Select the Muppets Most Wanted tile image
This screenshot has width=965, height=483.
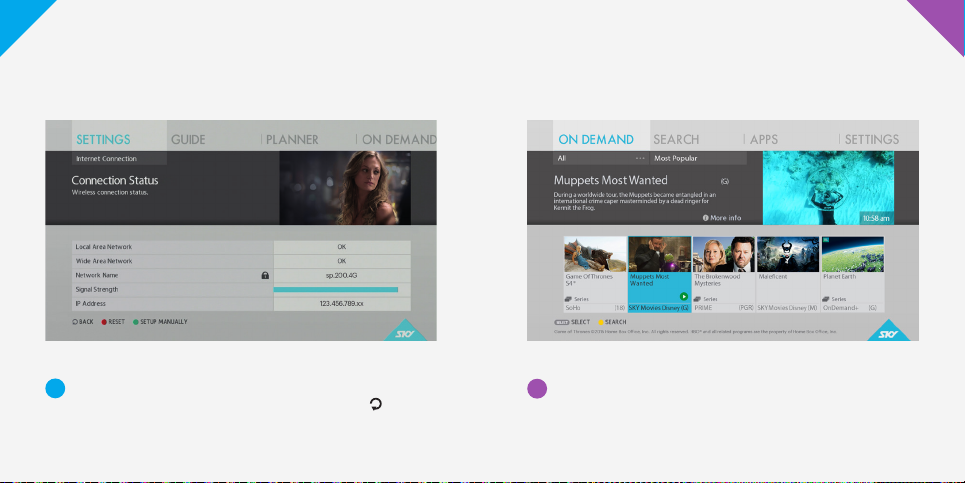(x=659, y=254)
